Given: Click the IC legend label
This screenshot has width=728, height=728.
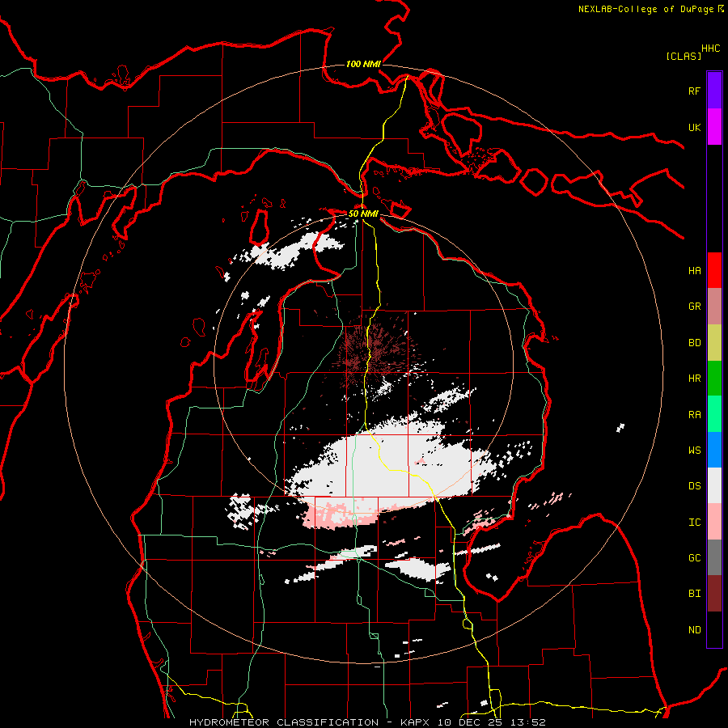Looking at the screenshot, I should (694, 523).
